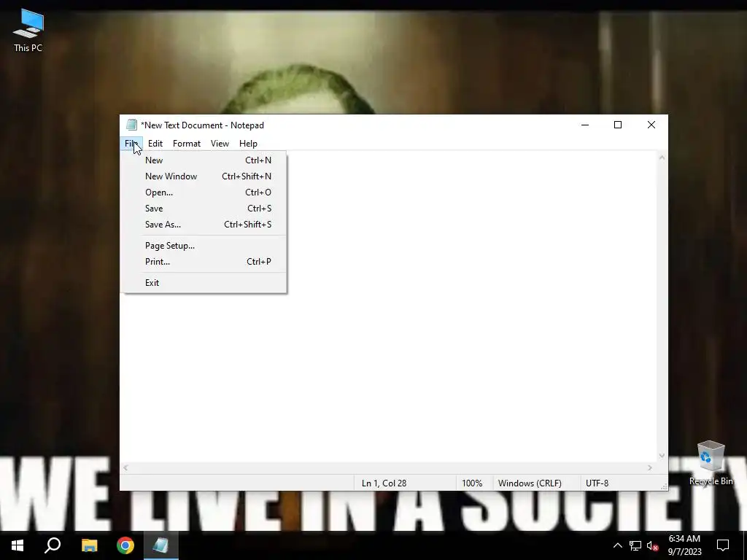The image size is (747, 560).
Task: Select the Recycle Bin desktop icon
Action: [711, 463]
